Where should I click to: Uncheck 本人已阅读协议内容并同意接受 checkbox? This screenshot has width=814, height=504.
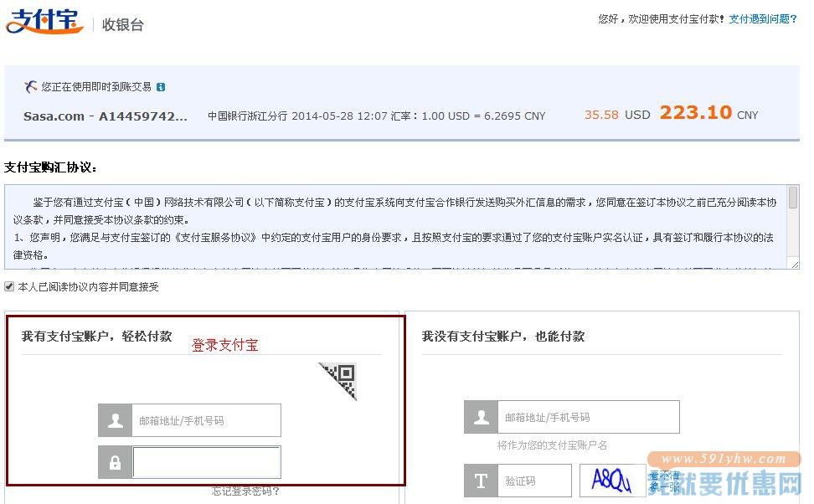pyautogui.click(x=9, y=286)
